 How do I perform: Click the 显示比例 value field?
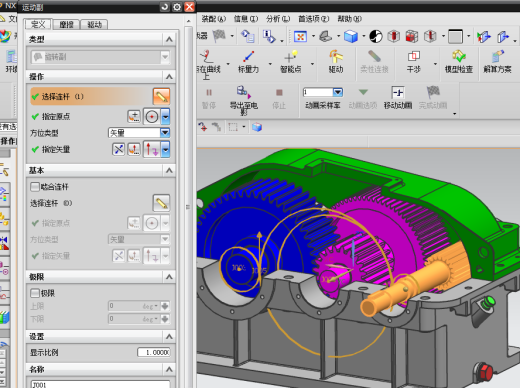(x=154, y=353)
